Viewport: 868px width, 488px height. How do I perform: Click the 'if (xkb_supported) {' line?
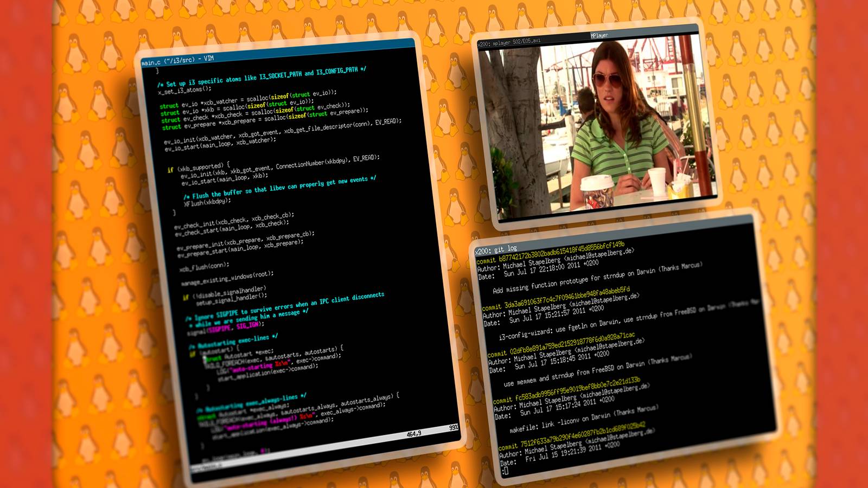tap(199, 167)
